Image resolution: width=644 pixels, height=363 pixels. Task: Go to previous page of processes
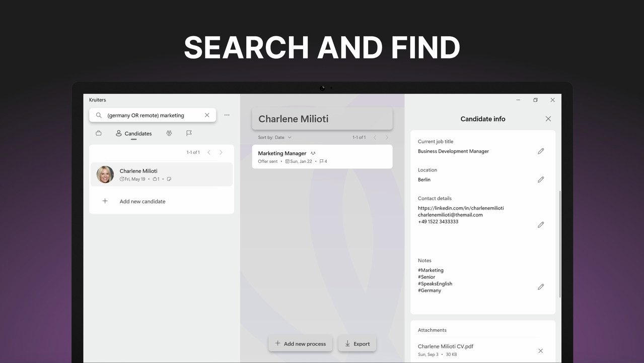tap(375, 137)
